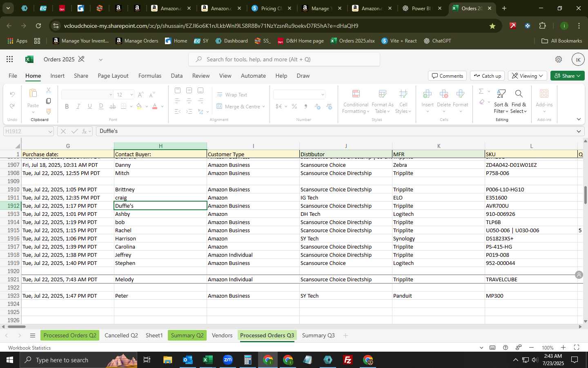
Task: Click the Redo arrow in the ribbon
Action: click(12, 106)
